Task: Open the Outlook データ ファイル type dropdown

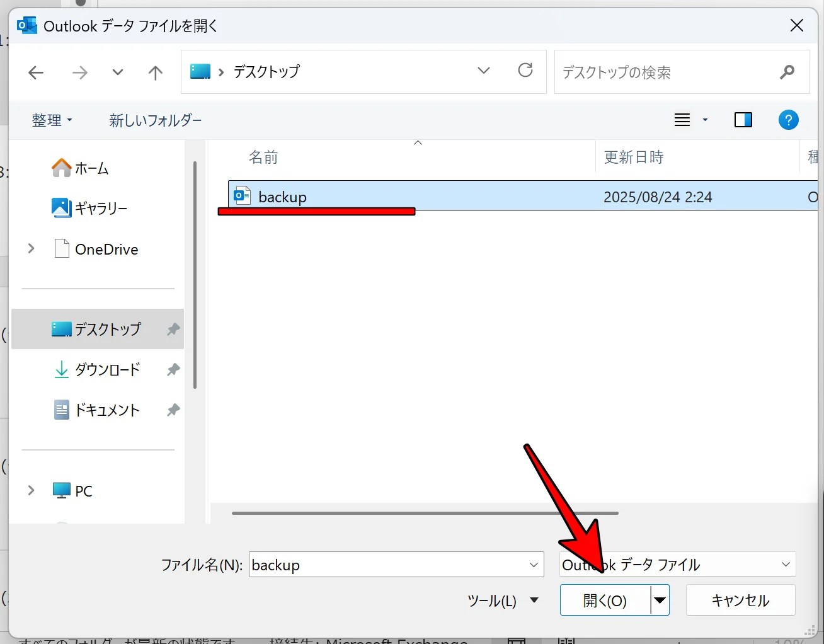Action: pyautogui.click(x=678, y=565)
